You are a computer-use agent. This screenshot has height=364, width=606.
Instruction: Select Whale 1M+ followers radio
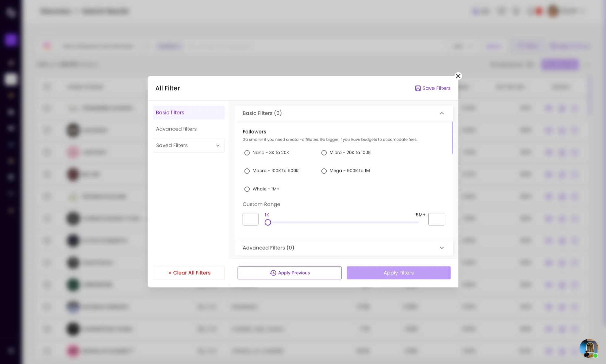[x=247, y=189]
